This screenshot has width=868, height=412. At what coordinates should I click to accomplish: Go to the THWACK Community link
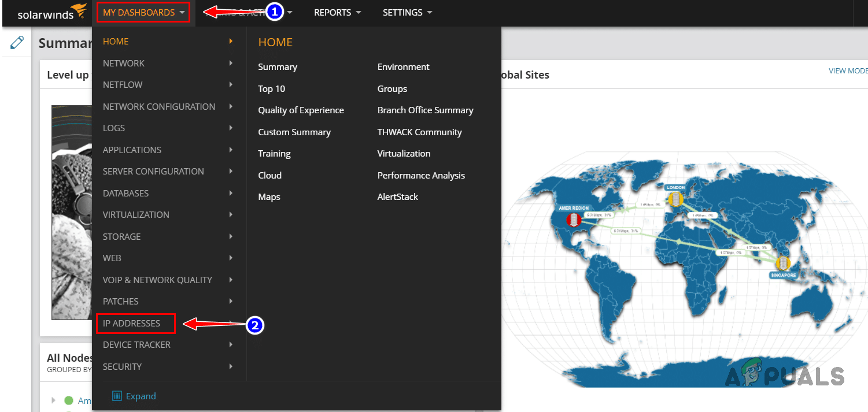point(419,132)
